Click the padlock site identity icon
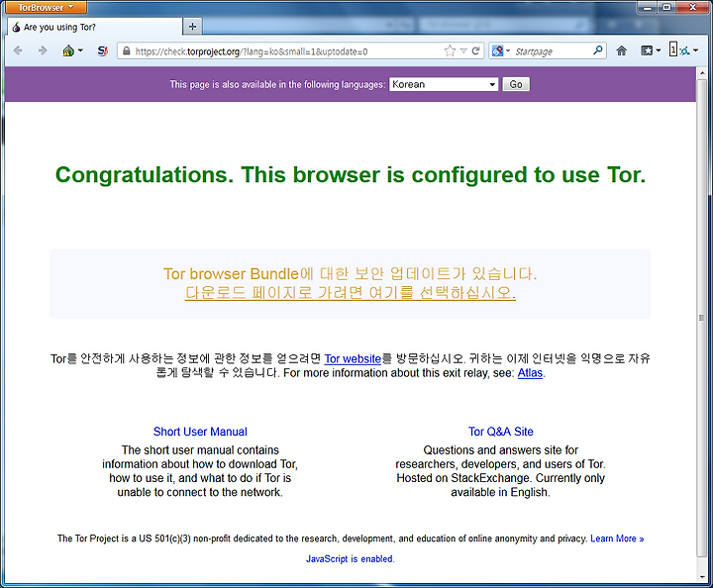Image resolution: width=713 pixels, height=588 pixels. [127, 50]
